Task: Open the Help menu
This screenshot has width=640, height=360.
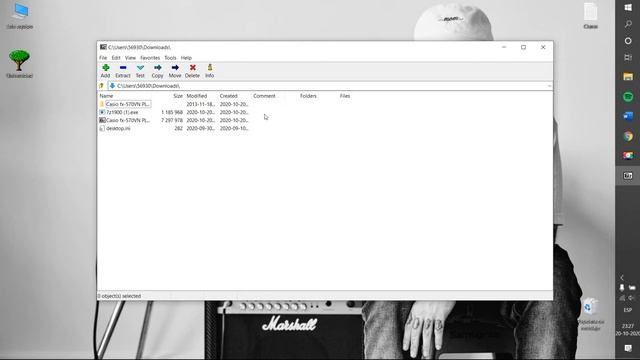Action: pyautogui.click(x=186, y=58)
